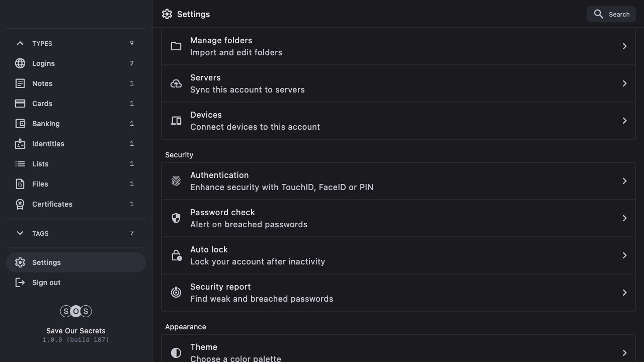Open the Search button
The width and height of the screenshot is (644, 362).
(x=611, y=14)
